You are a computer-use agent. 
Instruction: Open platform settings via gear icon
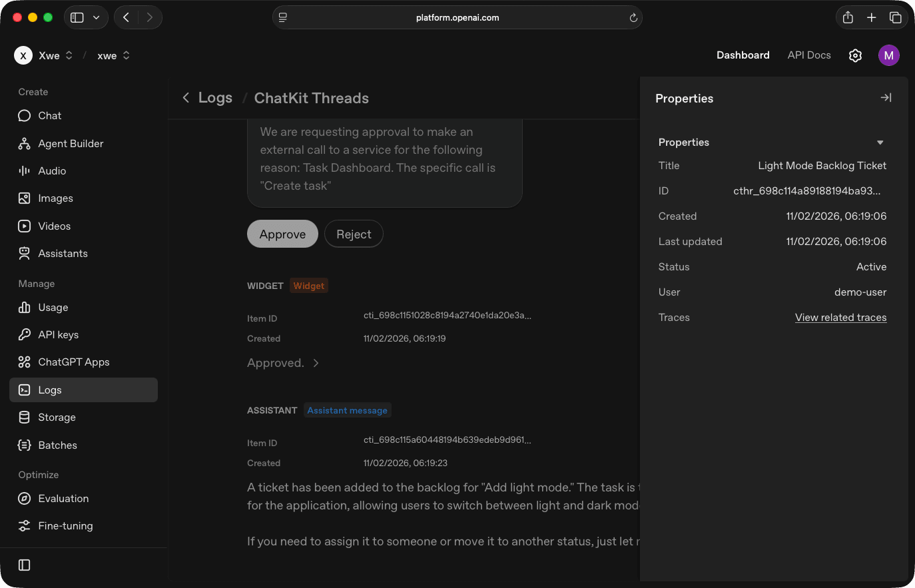pos(855,55)
